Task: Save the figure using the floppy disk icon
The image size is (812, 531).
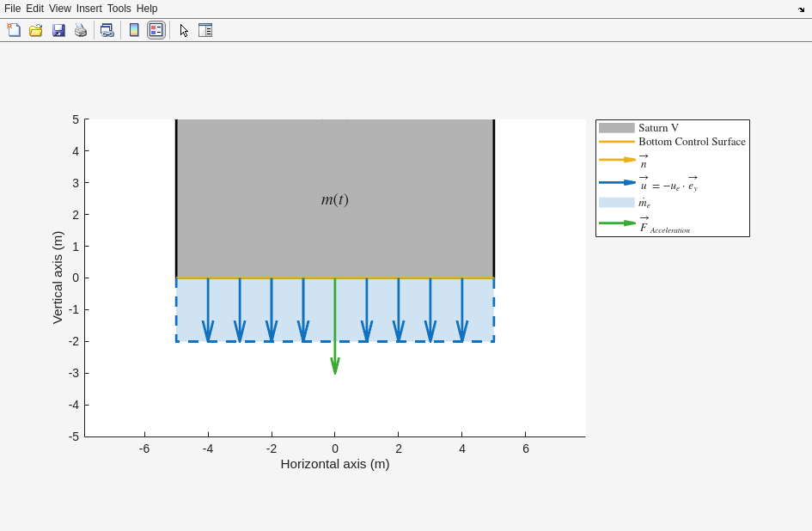Action: tap(58, 30)
